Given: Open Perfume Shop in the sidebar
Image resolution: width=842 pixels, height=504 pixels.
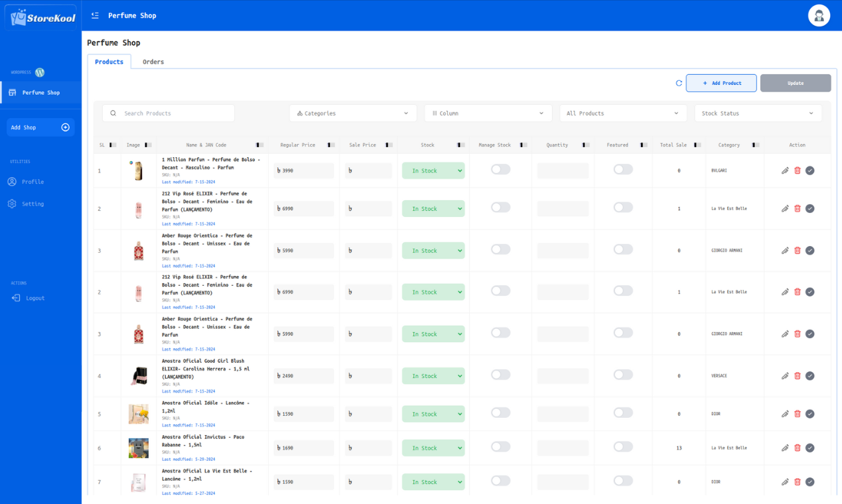Looking at the screenshot, I should 40,93.
